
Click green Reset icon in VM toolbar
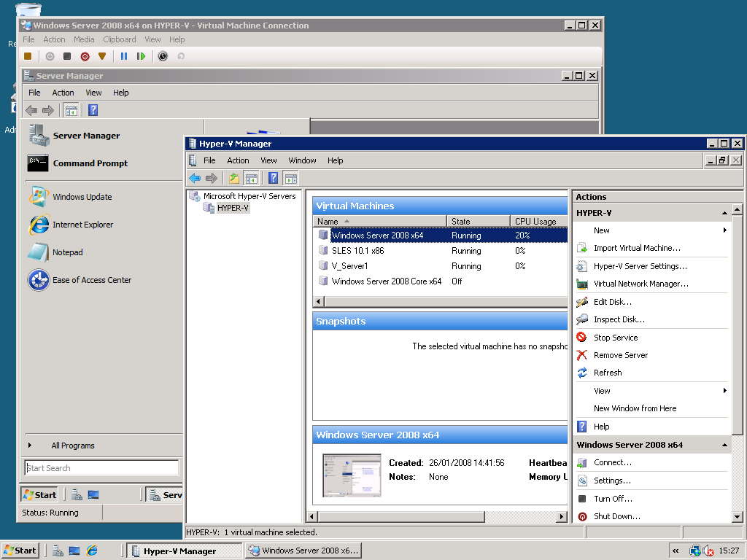click(x=141, y=56)
